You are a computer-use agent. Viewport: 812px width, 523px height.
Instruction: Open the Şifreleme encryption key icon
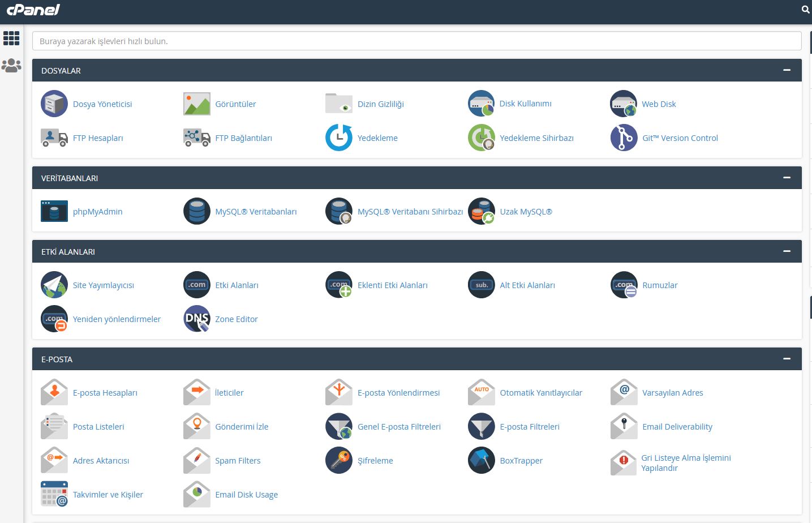coord(339,460)
